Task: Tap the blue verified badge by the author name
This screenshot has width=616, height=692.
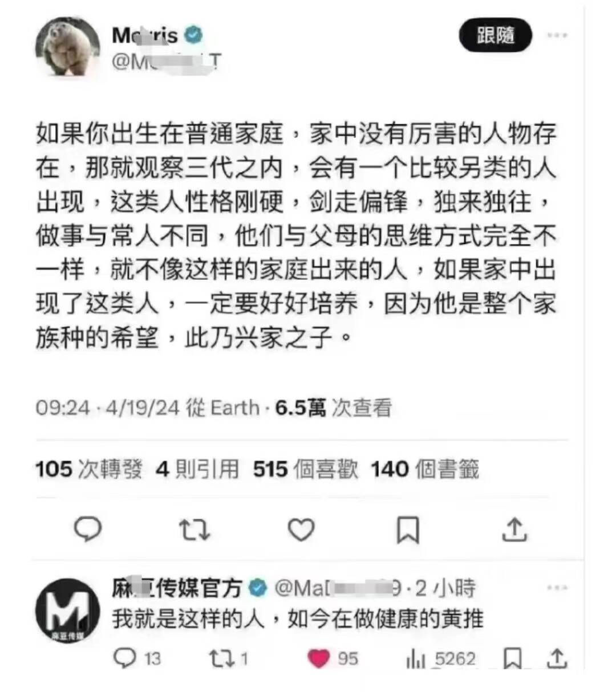Action: [194, 35]
